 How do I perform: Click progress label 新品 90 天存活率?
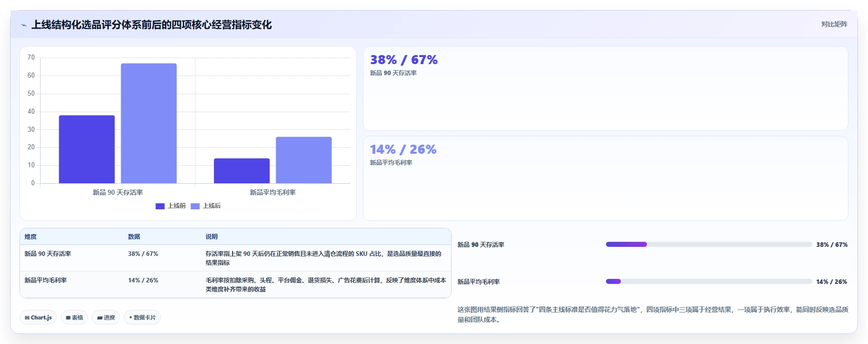481,245
